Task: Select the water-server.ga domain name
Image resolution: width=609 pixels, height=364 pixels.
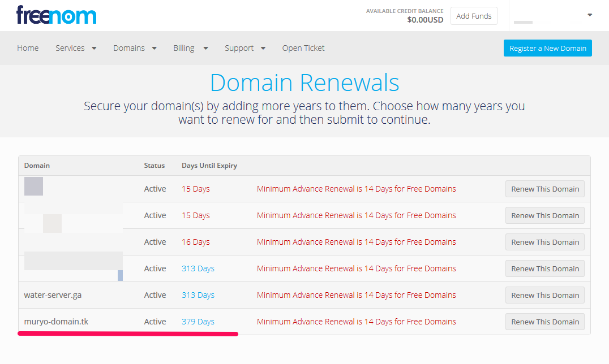Action: (x=53, y=295)
